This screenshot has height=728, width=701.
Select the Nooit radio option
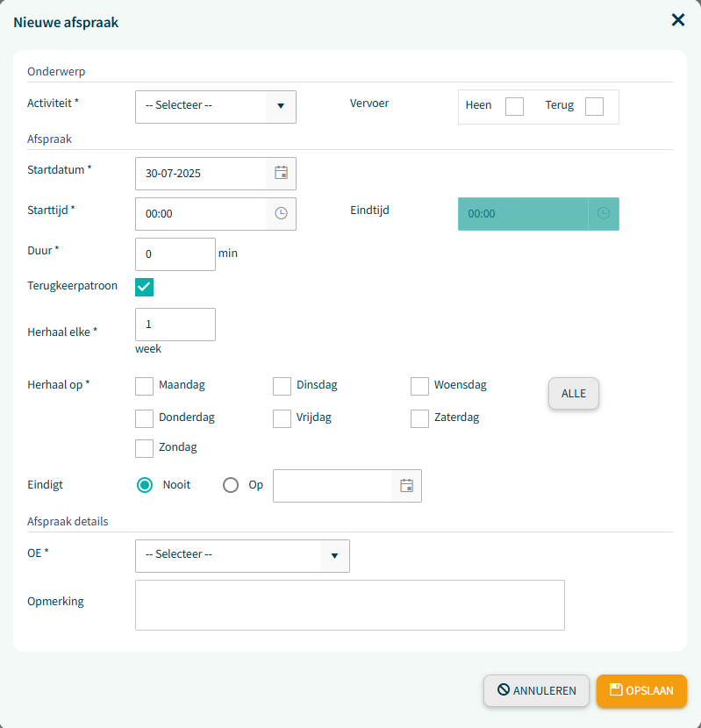[145, 485]
